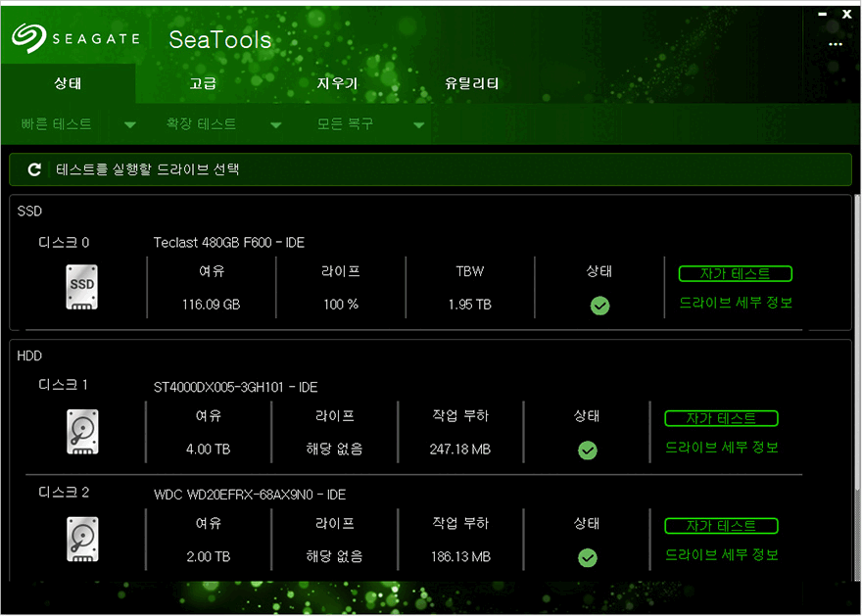Click the 1.95 TB TBW value
The height and width of the screenshot is (616, 862).
(x=470, y=305)
